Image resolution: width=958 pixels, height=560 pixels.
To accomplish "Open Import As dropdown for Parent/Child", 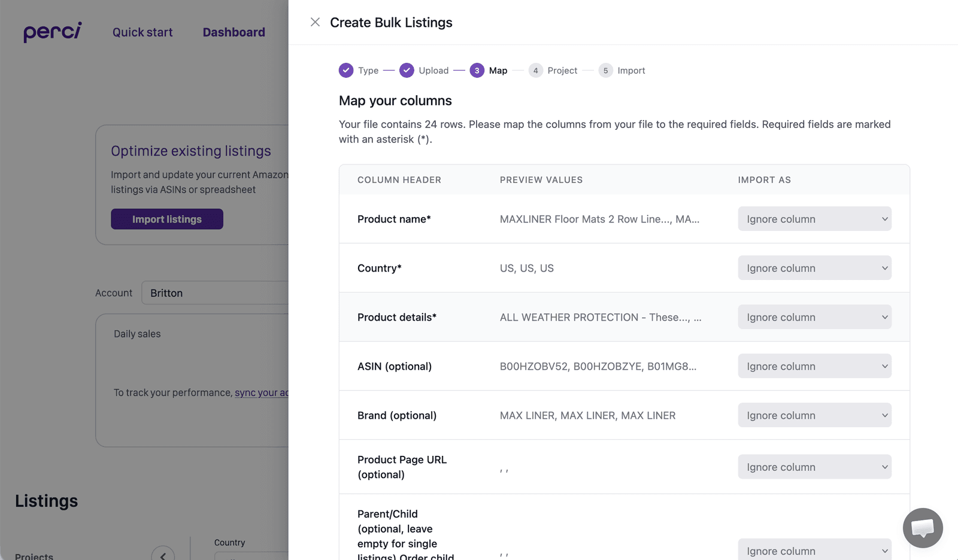I will 814,550.
